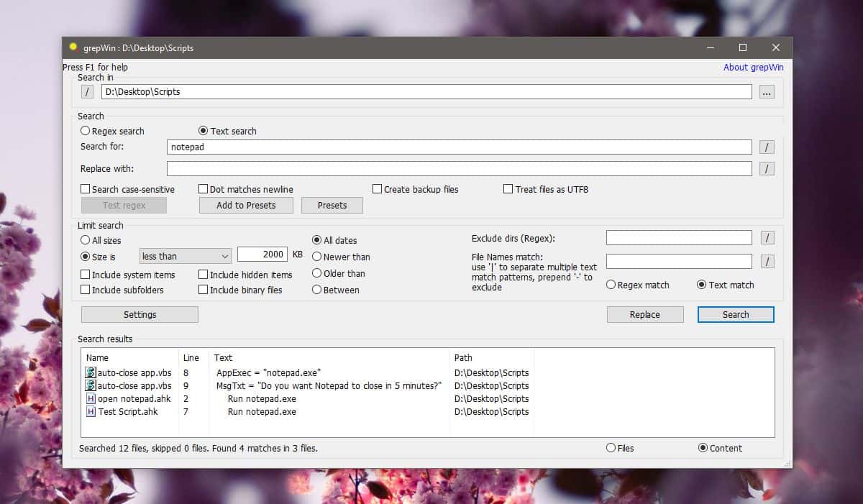863x504 pixels.
Task: Click the "/" helper beside Replace with field
Action: pos(767,168)
